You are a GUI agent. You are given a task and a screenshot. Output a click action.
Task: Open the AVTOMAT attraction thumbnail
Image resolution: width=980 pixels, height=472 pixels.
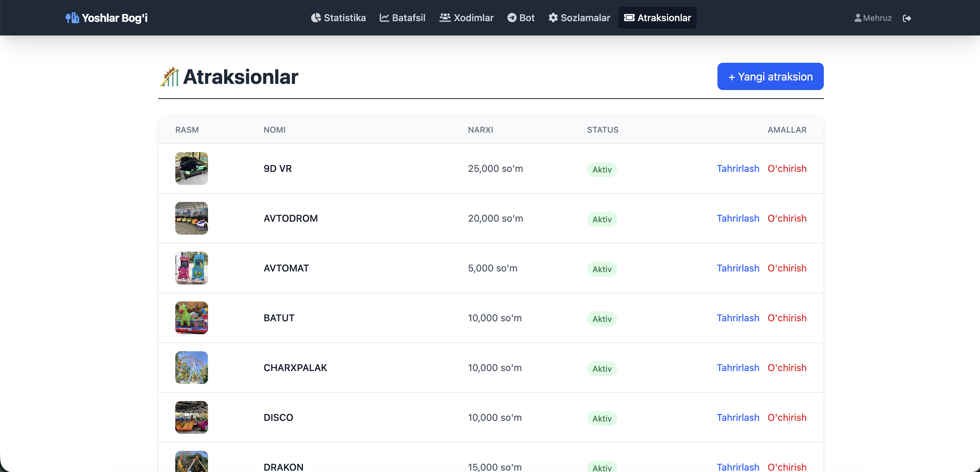point(191,268)
